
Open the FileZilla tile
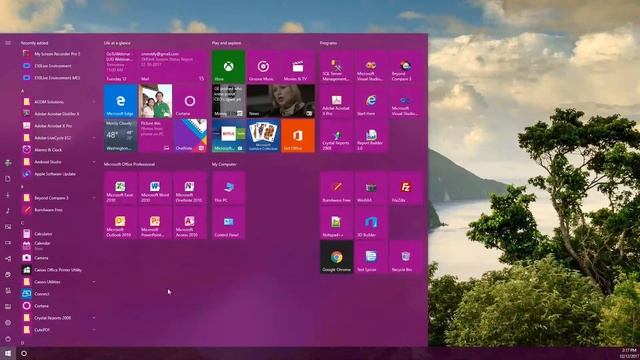406,188
